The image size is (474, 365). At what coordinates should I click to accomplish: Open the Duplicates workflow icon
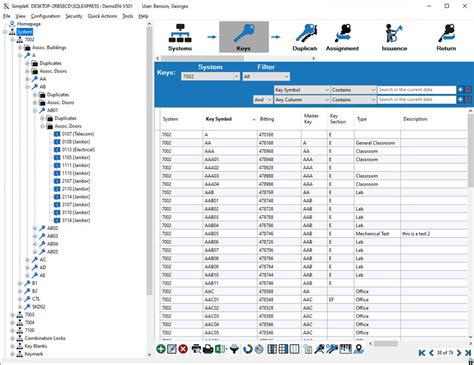click(305, 37)
